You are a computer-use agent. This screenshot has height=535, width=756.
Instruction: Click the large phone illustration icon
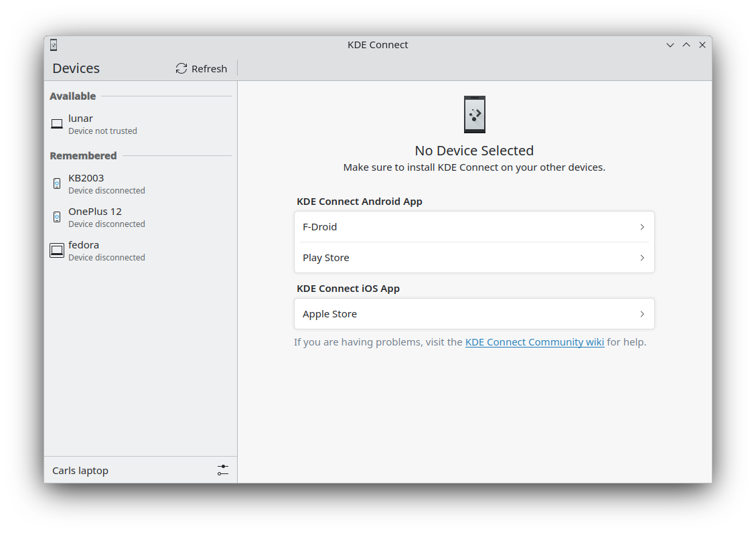tap(475, 114)
